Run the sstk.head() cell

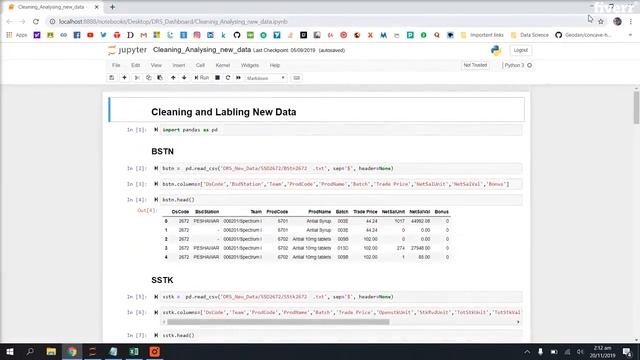point(156,335)
